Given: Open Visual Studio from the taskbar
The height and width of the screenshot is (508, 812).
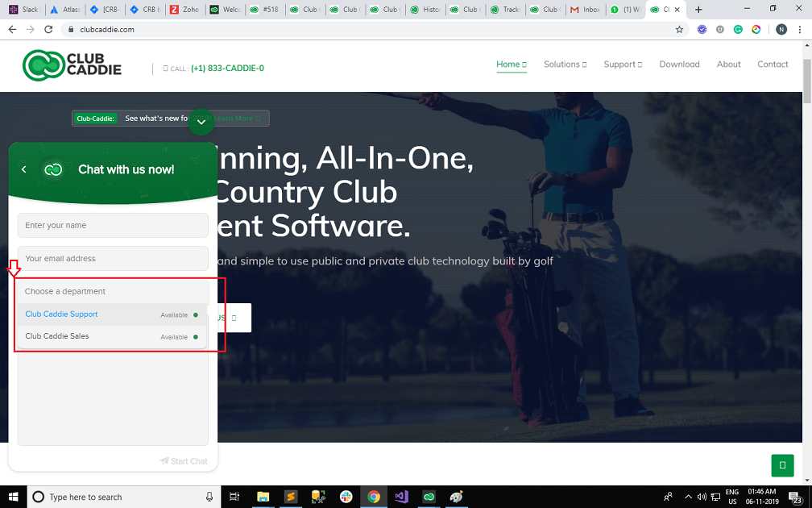Looking at the screenshot, I should 401,497.
